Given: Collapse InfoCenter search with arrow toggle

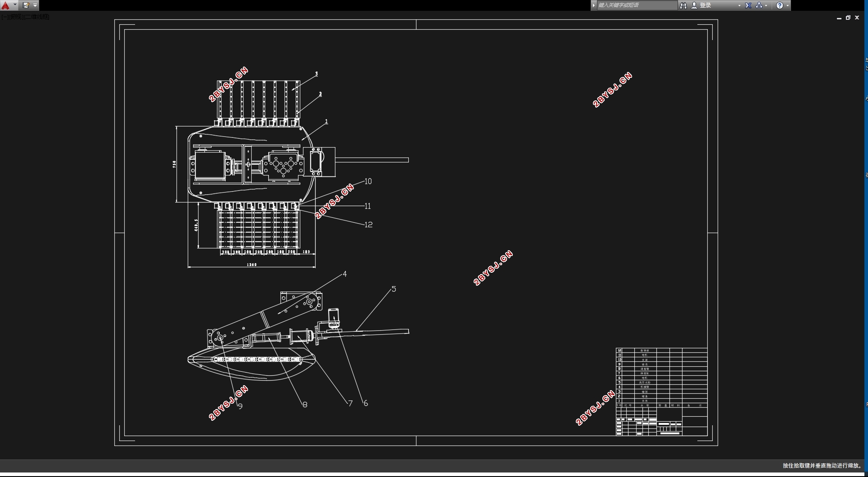Looking at the screenshot, I should click(x=594, y=5).
